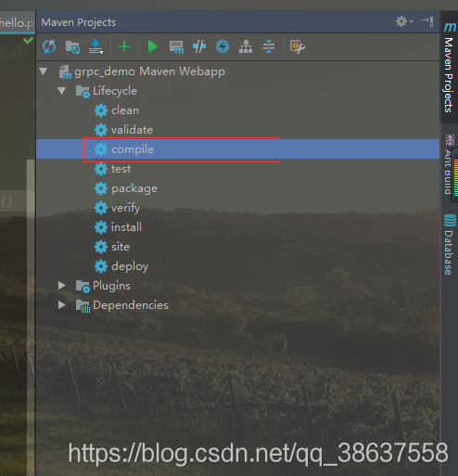458x476 pixels.
Task: Hide the Maven Projects panel
Action: click(x=427, y=21)
